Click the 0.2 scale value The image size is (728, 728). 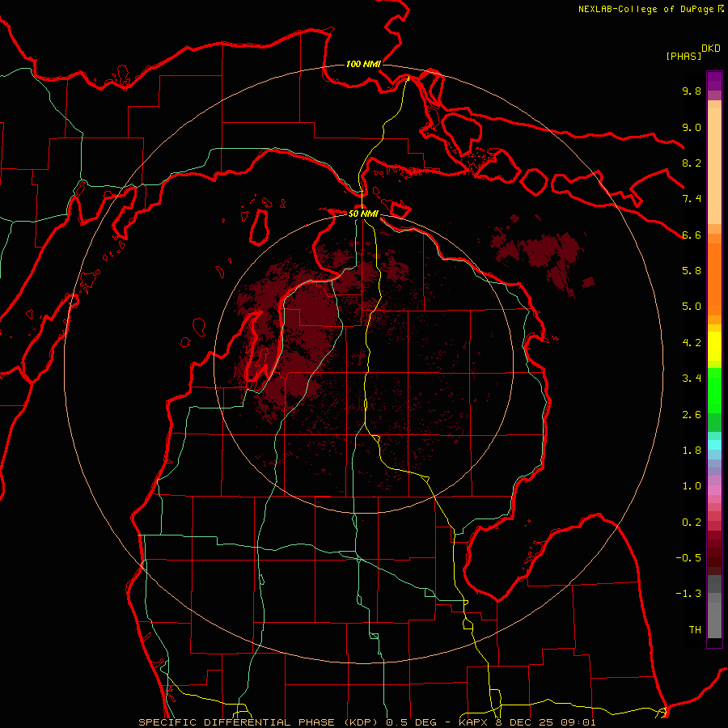pos(692,523)
